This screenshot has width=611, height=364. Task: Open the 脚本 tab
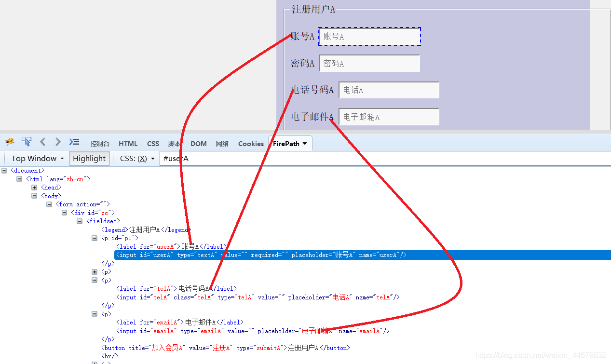[175, 144]
